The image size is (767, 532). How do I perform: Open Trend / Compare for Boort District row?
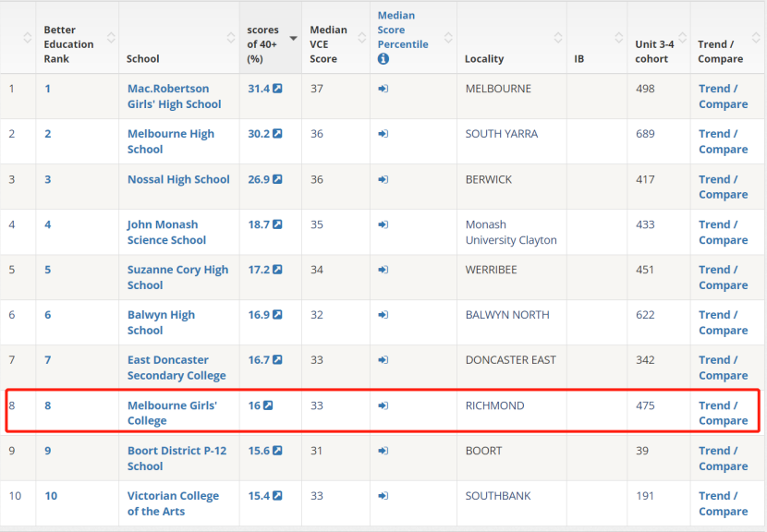pyautogui.click(x=723, y=458)
